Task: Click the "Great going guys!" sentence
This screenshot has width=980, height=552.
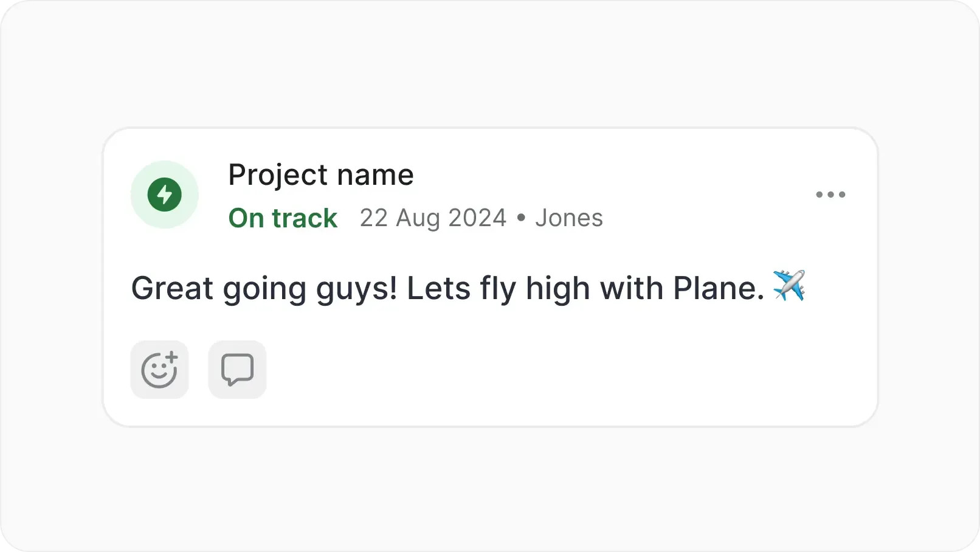Action: pos(264,288)
